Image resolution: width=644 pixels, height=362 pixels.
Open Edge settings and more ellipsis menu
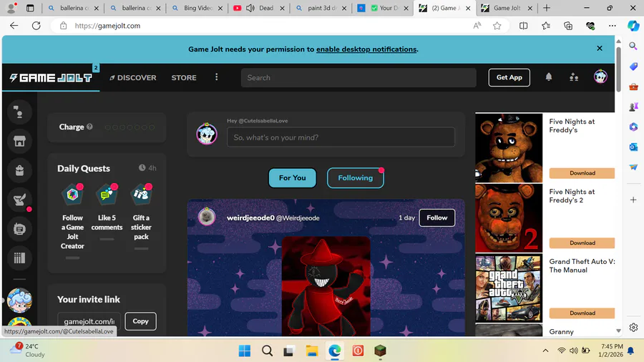pos(613,26)
